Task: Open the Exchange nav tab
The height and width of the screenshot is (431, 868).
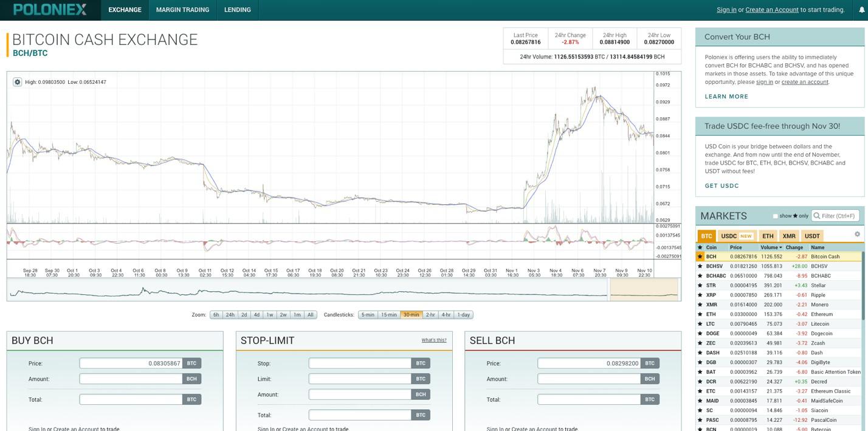Action: pos(125,10)
